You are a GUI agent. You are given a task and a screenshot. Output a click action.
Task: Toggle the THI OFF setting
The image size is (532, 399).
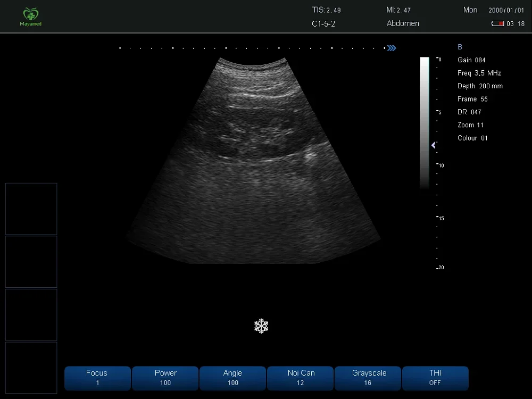(435, 378)
